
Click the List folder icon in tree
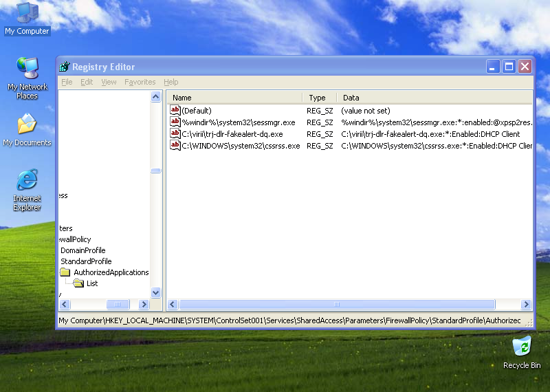point(78,283)
